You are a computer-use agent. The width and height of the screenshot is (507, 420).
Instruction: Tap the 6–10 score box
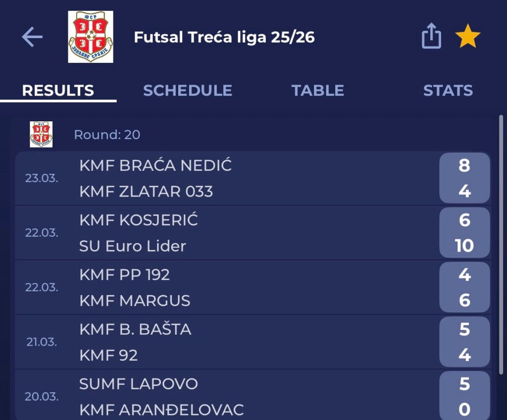(464, 233)
